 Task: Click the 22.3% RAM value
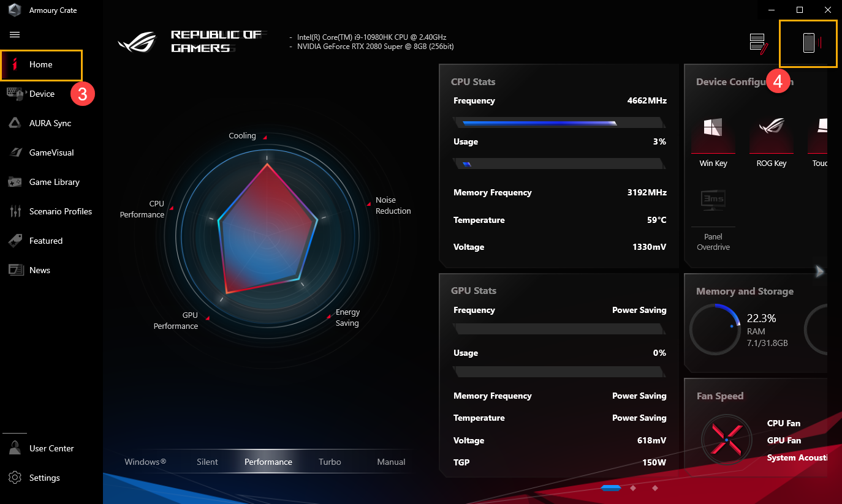point(762,318)
